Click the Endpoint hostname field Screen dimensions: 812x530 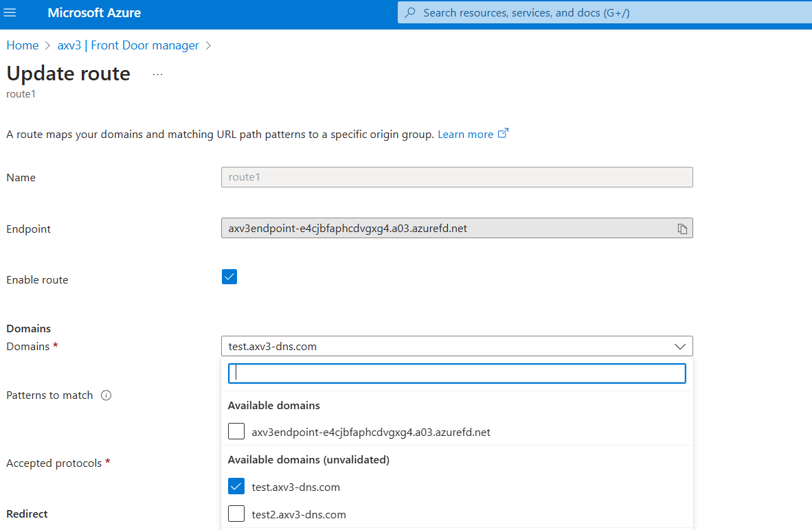[457, 228]
